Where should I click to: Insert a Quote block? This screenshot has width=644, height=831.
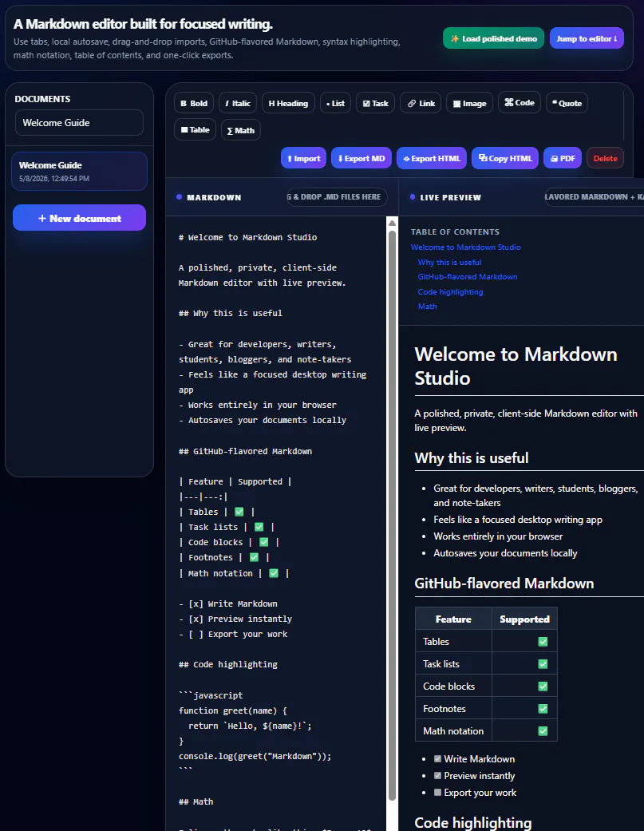pyautogui.click(x=567, y=103)
